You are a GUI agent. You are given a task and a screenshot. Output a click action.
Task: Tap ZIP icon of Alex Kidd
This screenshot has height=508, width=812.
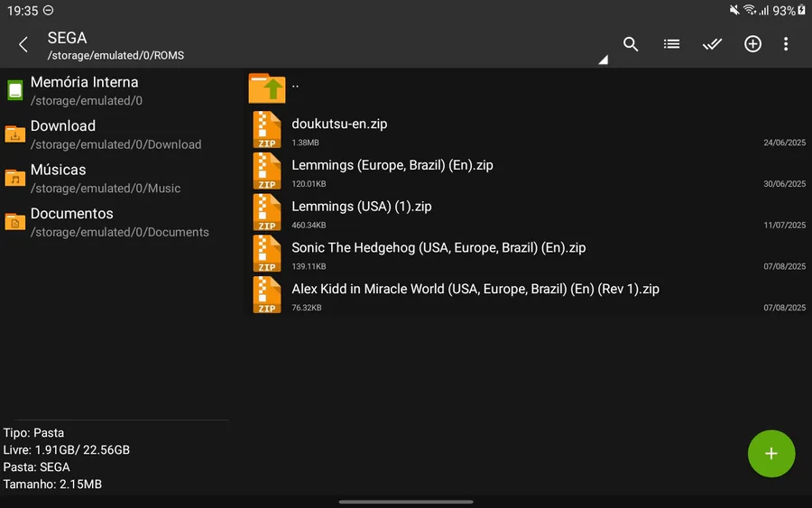pyautogui.click(x=267, y=295)
